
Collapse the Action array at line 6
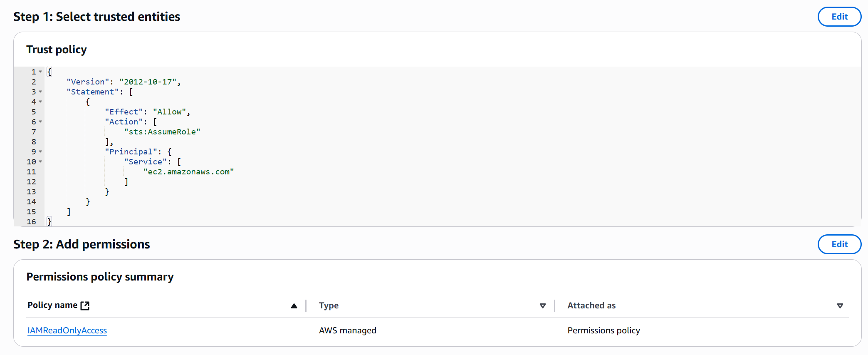click(x=40, y=122)
